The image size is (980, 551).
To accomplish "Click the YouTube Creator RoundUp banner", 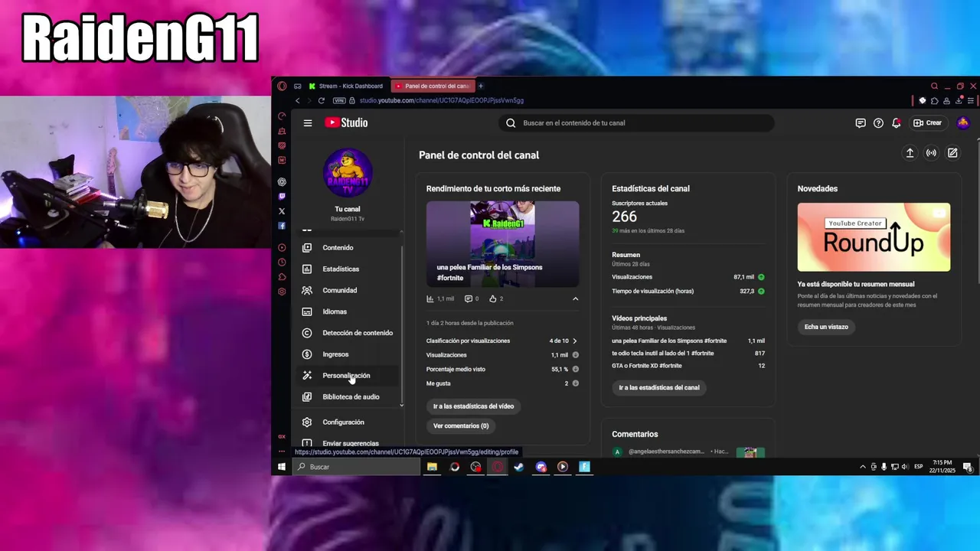I will tap(874, 237).
